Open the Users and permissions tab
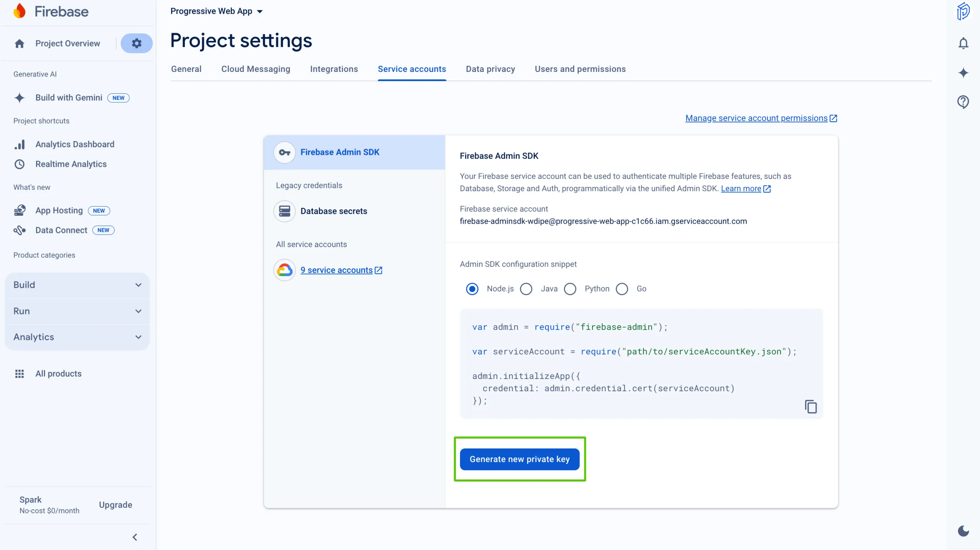The image size is (980, 550). tap(580, 69)
